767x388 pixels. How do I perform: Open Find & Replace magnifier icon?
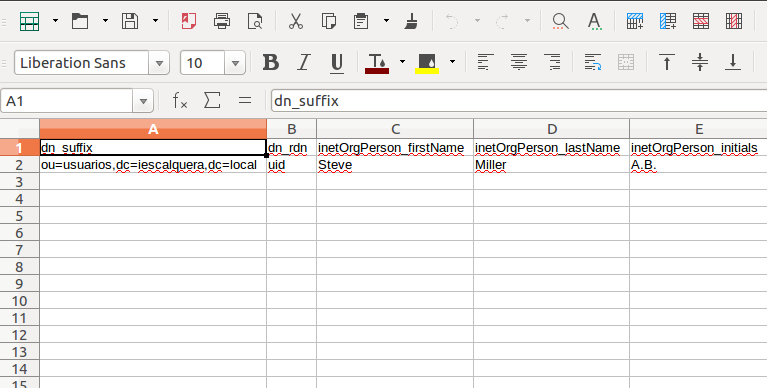tap(560, 21)
